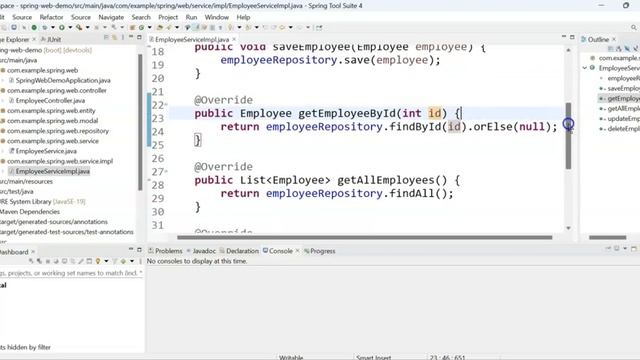Collapse the getAllEmployees method fold marker
The image size is (640, 360).
166,171
